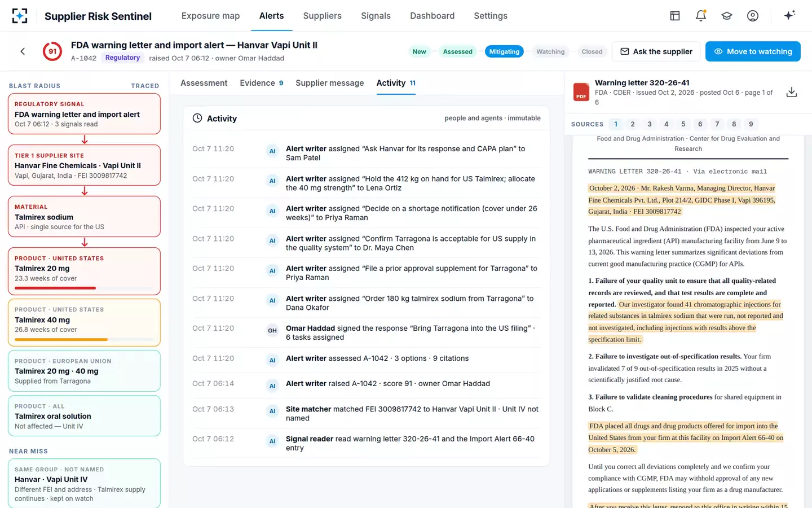The width and height of the screenshot is (812, 508).
Task: Select the Watching status pill
Action: tap(550, 51)
